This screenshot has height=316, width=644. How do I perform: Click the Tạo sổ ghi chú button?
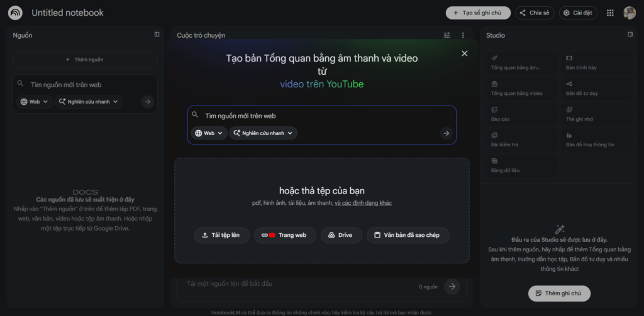pos(478,13)
